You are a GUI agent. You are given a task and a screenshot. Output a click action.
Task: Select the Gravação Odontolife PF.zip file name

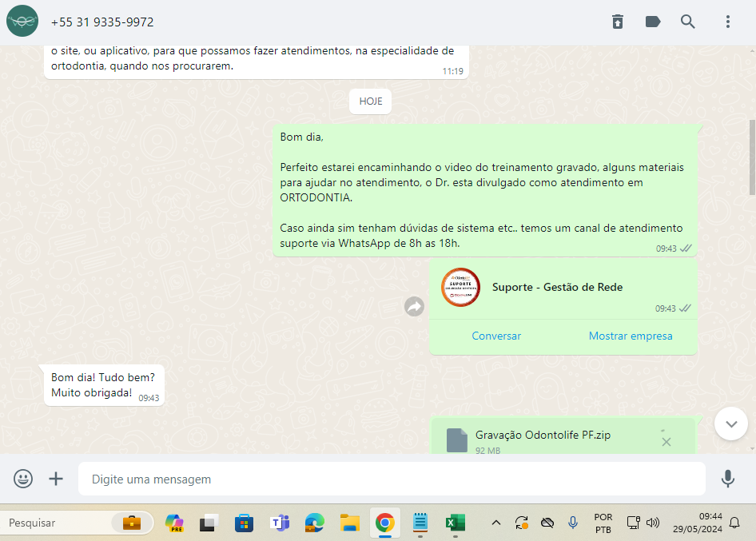(x=543, y=435)
